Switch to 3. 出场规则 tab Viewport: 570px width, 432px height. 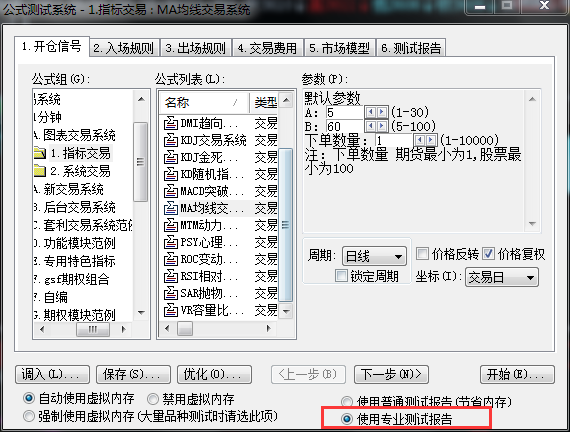(196, 48)
